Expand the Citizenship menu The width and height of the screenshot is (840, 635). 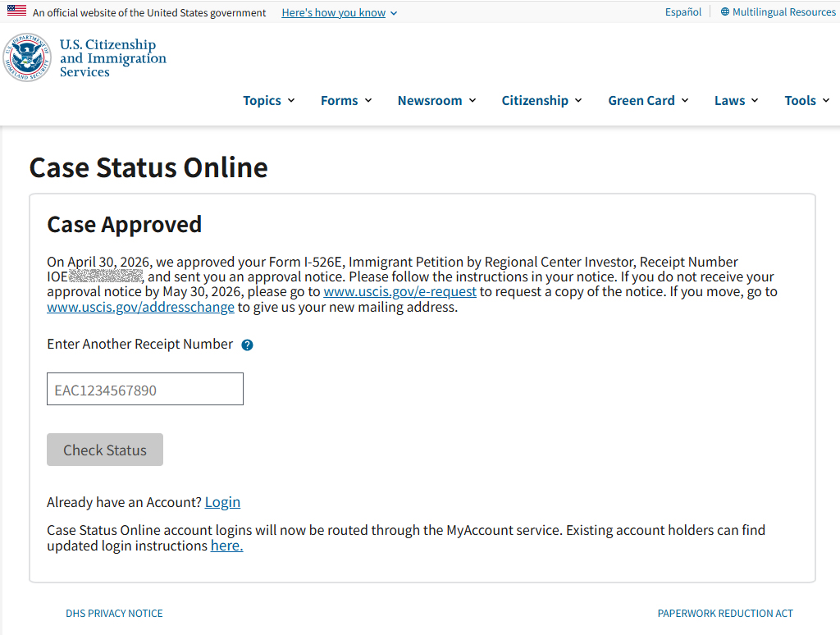pyautogui.click(x=541, y=101)
